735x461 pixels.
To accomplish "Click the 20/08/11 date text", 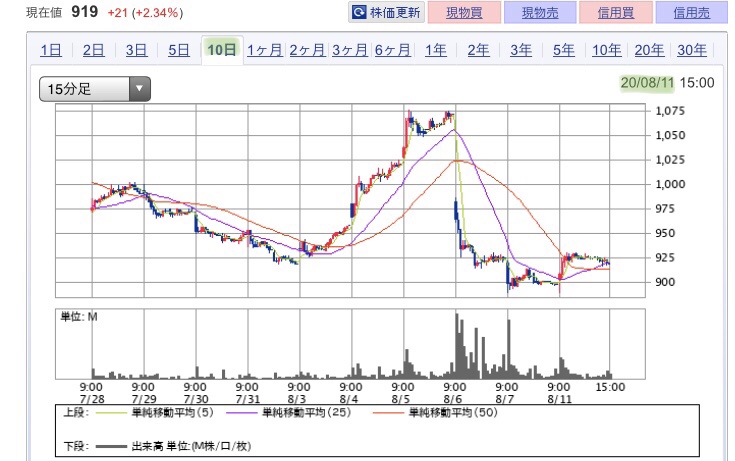I will coord(647,83).
